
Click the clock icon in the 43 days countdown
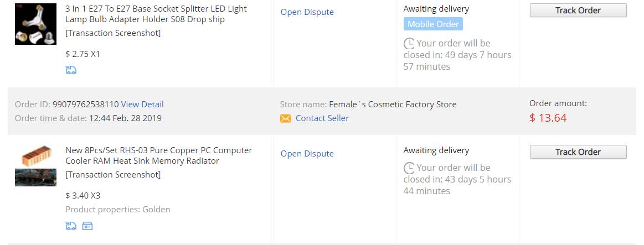[x=409, y=168]
